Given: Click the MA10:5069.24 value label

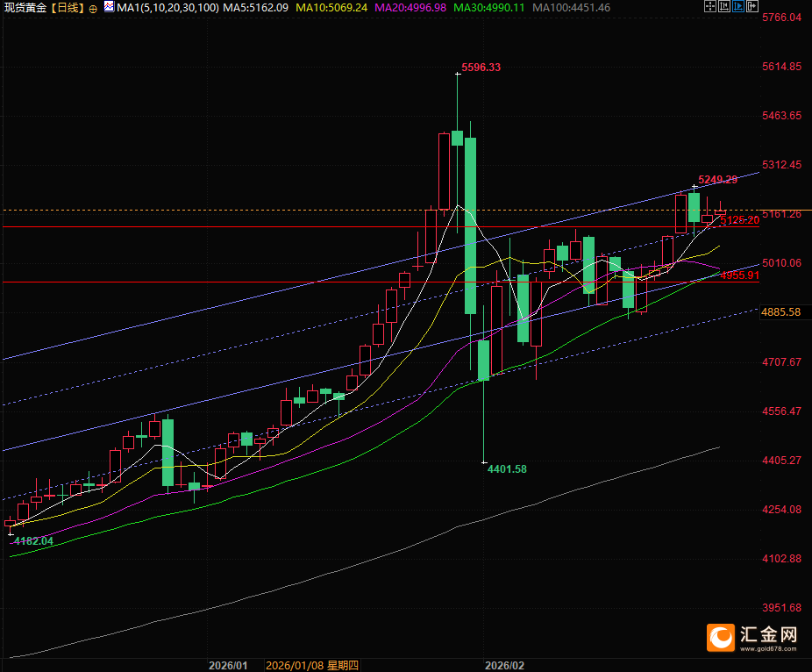Looking at the screenshot, I should pyautogui.click(x=331, y=8).
